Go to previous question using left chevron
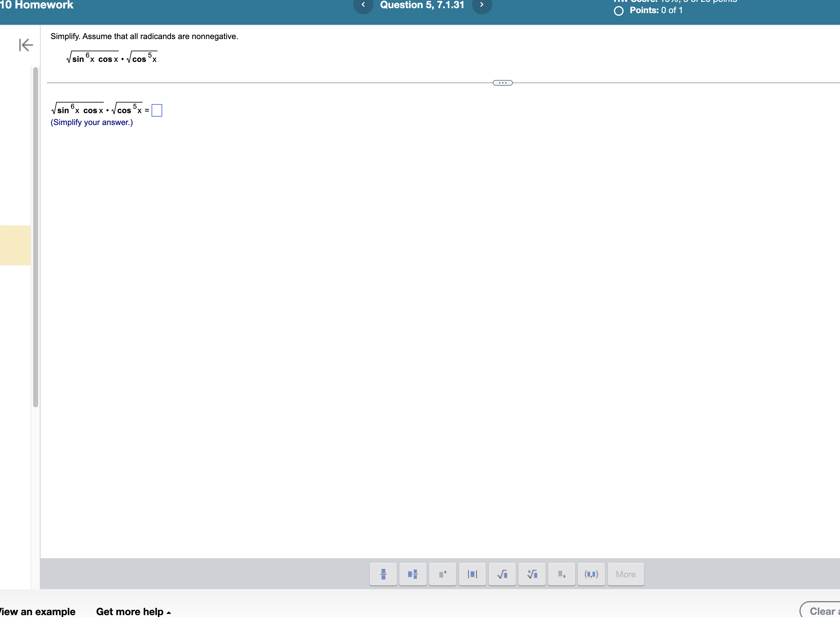 coord(363,5)
